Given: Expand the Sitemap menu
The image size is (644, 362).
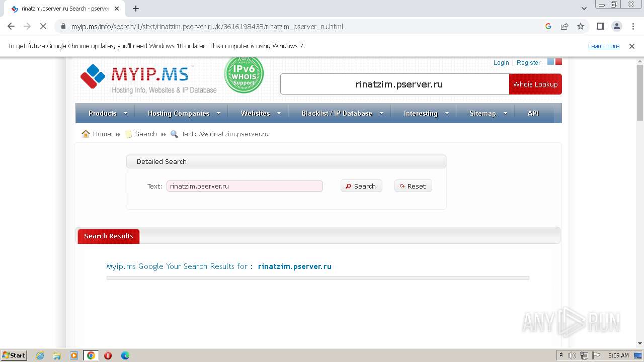Looking at the screenshot, I should [488, 113].
